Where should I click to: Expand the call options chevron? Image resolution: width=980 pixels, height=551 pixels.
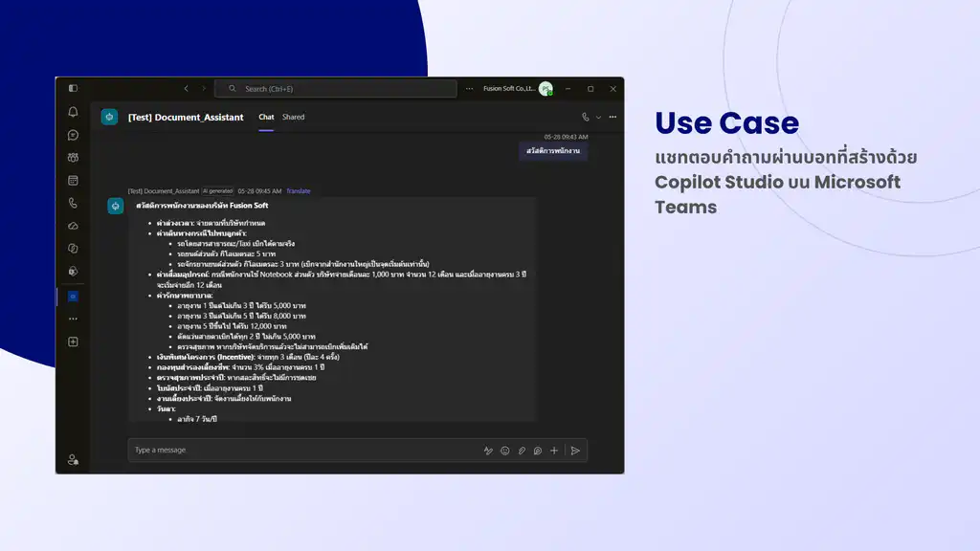point(598,118)
